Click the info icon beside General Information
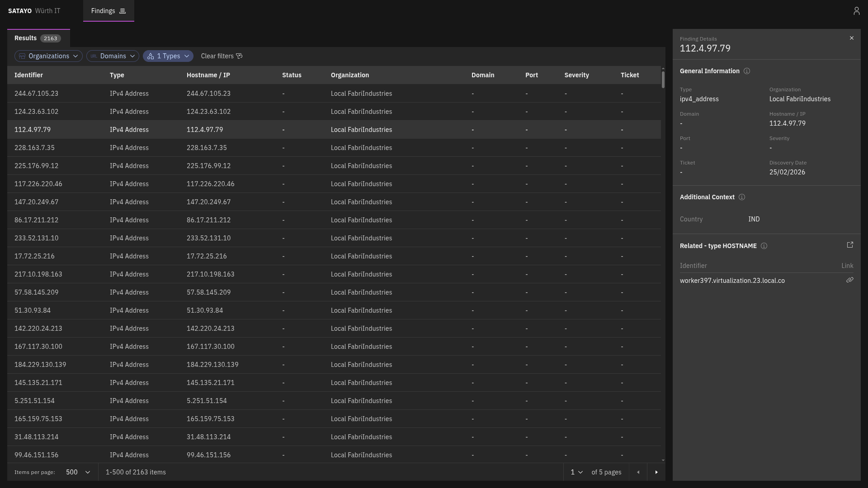 [747, 71]
